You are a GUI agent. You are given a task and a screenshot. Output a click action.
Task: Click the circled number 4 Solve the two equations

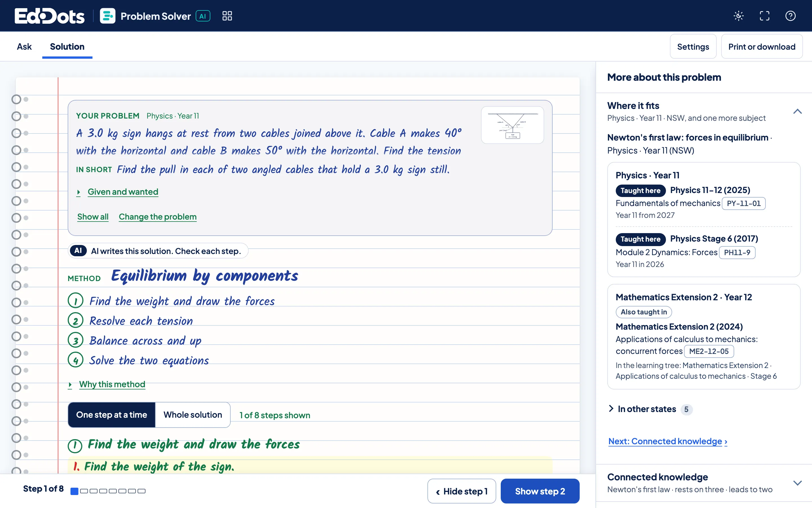76,360
